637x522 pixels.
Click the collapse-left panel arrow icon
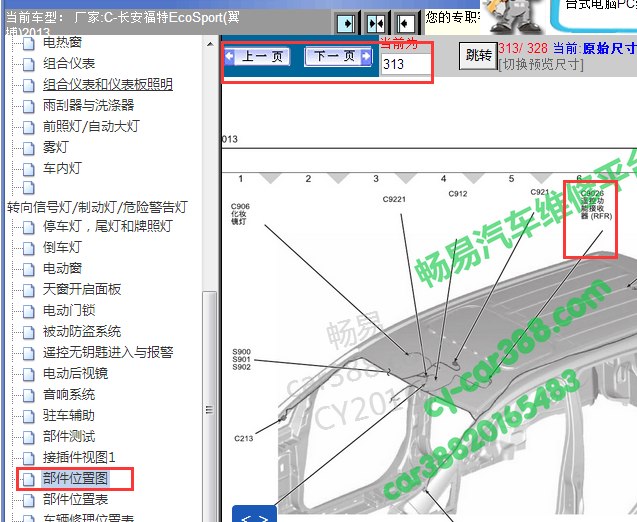click(x=405, y=23)
